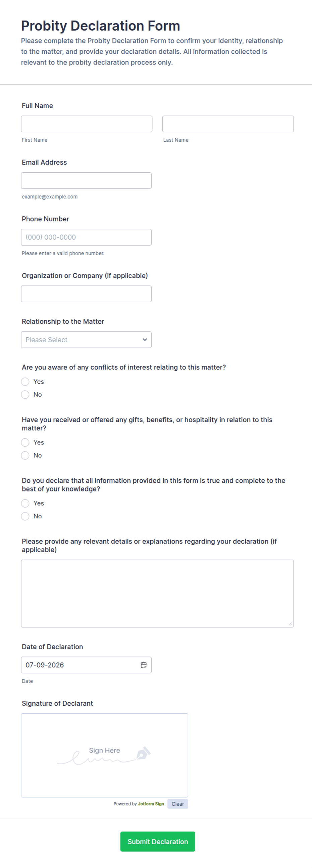Click the resize handle of the details textarea
312x868 pixels.
(290, 624)
